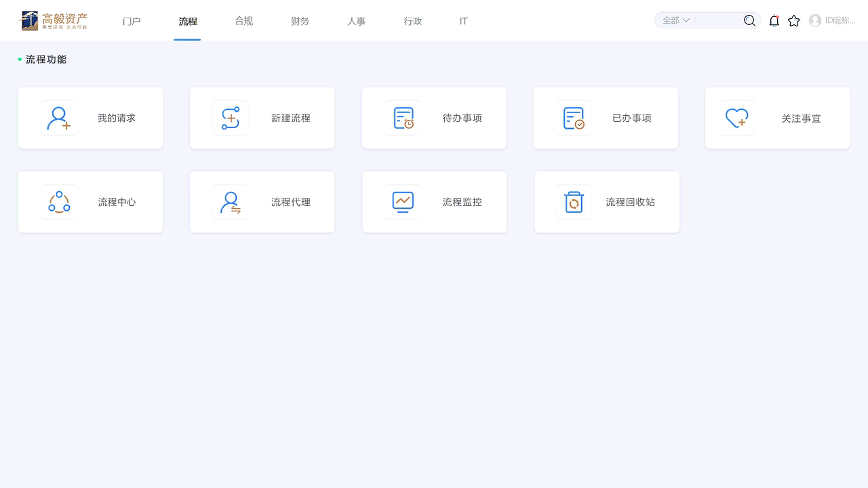Open 关注事宜 followed matters
Image resolution: width=868 pixels, height=488 pixels.
tap(777, 117)
